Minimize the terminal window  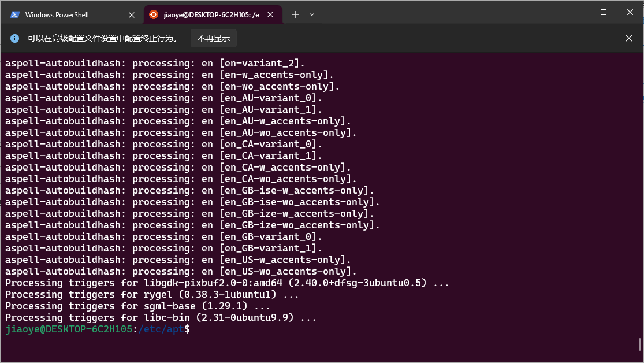[x=576, y=12]
